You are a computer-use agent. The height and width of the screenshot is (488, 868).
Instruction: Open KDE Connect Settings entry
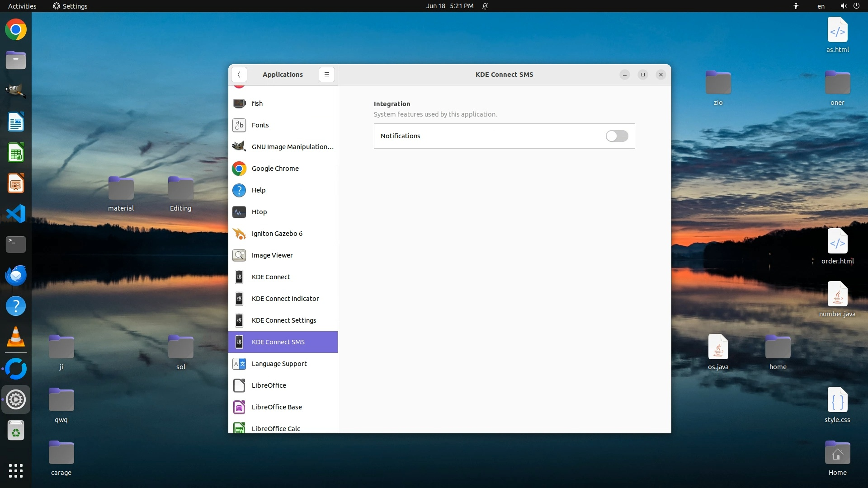point(283,320)
